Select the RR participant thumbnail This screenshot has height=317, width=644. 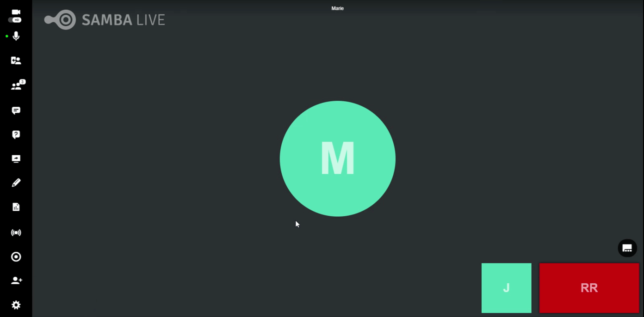click(x=589, y=288)
